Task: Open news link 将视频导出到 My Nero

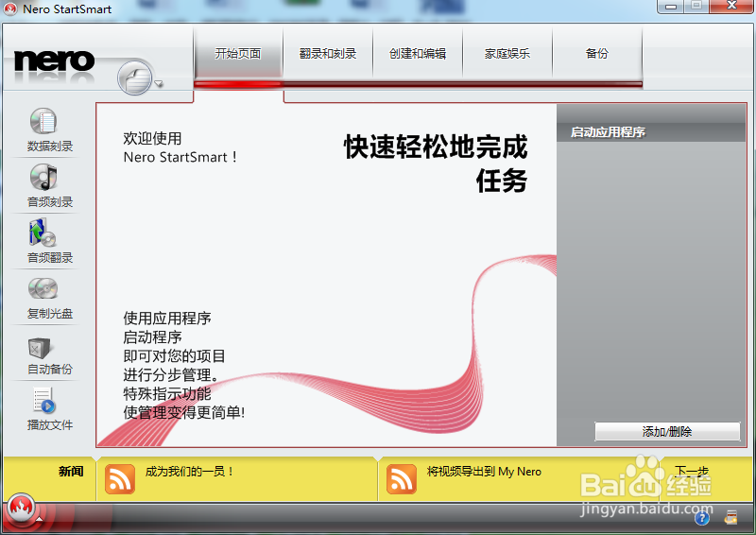Action: 484,472
